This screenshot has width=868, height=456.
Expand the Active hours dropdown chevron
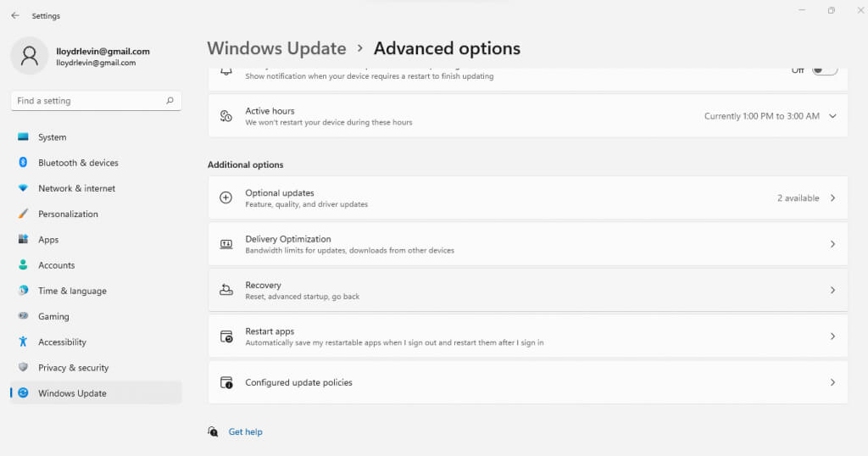832,116
